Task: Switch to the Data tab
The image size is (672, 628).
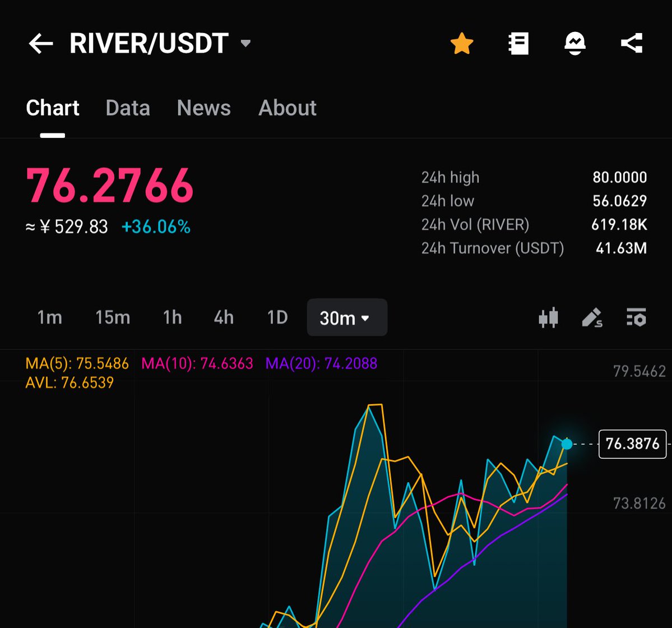Action: (128, 108)
